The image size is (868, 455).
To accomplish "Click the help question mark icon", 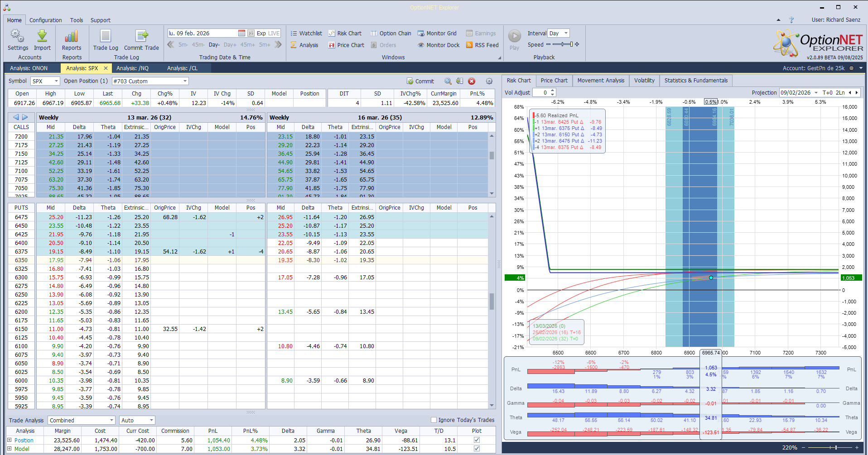I will pos(791,20).
